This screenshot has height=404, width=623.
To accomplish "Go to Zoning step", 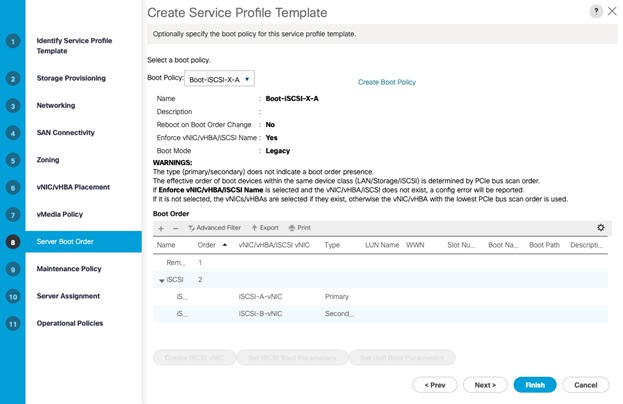I will tap(48, 160).
